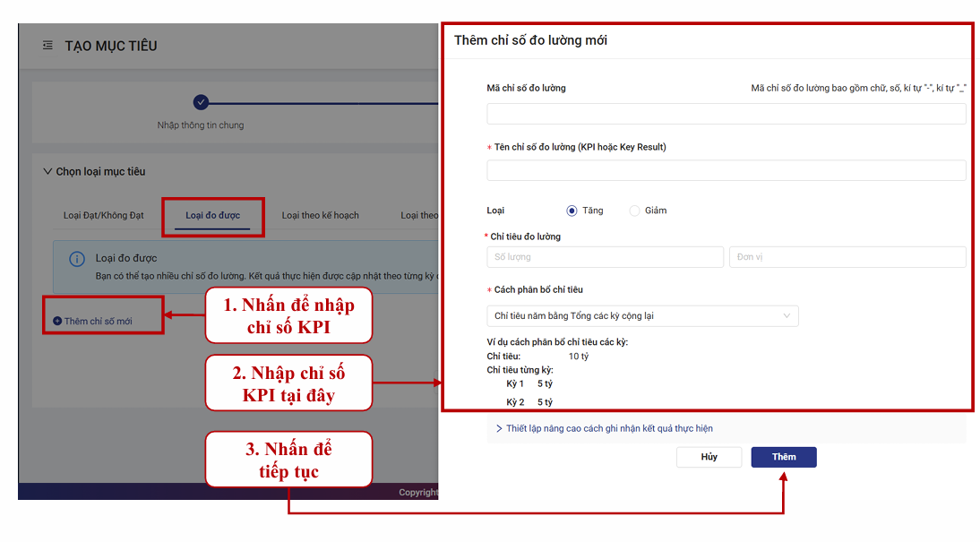Click the Thêm chỉ số mới link
This screenshot has height=542, width=980.
point(98,322)
